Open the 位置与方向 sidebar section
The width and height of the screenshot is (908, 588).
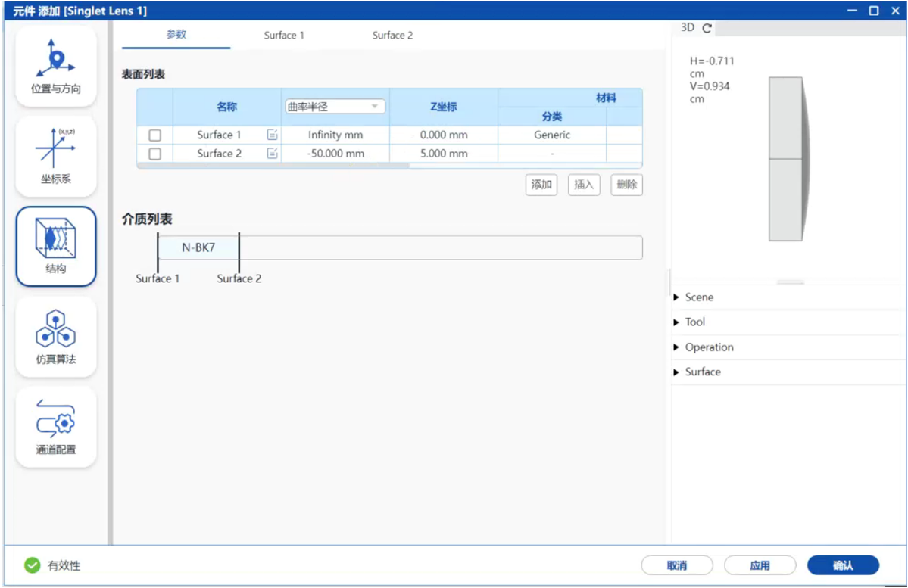pos(56,67)
